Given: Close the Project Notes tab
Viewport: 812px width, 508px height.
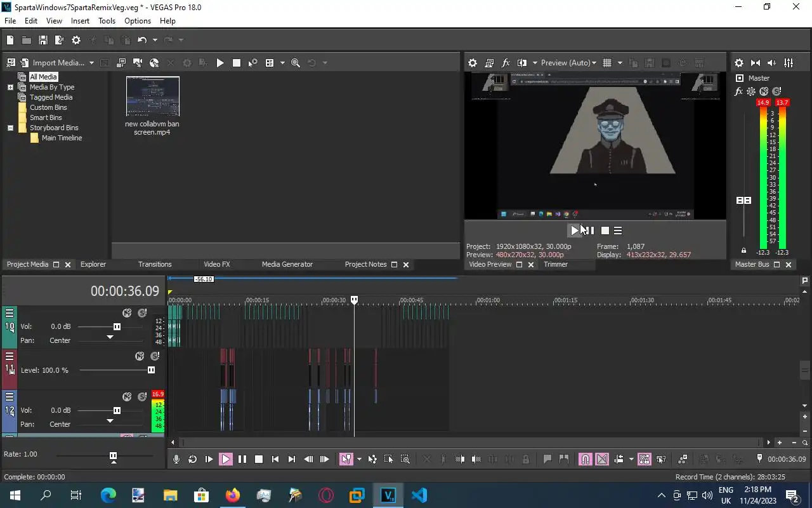Looking at the screenshot, I should pyautogui.click(x=406, y=265).
